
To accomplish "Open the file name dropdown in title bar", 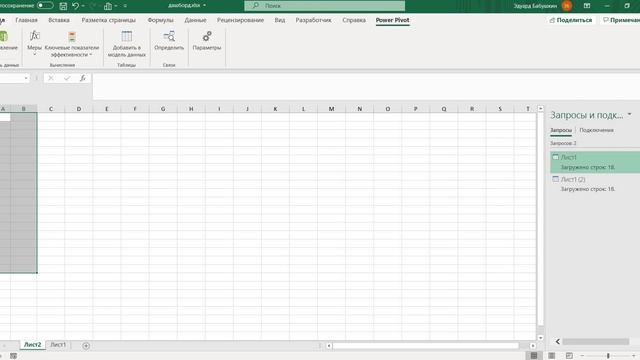I will coord(204,5).
